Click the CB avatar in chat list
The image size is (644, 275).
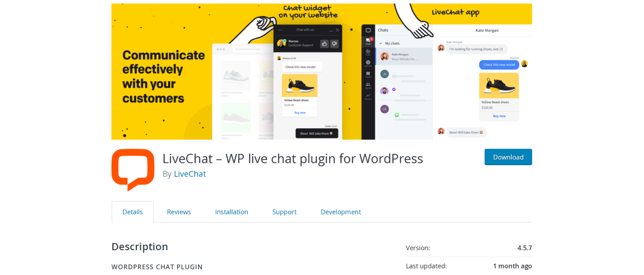click(385, 109)
